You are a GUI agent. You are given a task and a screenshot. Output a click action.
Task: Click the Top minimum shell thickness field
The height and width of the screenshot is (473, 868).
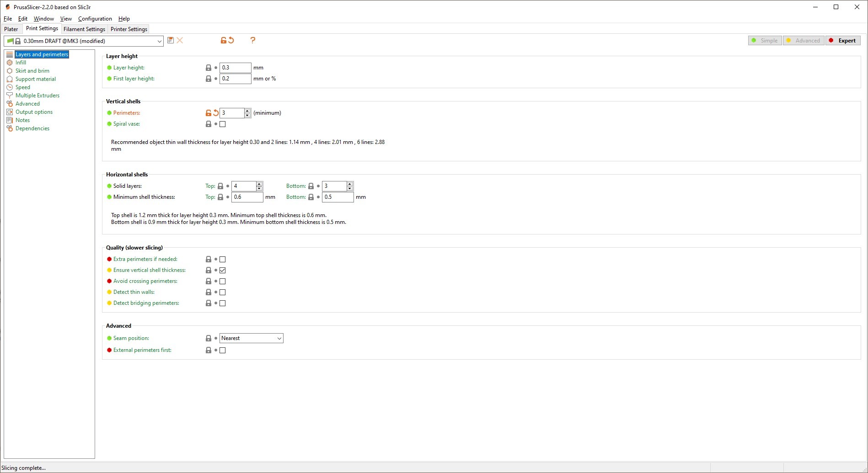(247, 197)
